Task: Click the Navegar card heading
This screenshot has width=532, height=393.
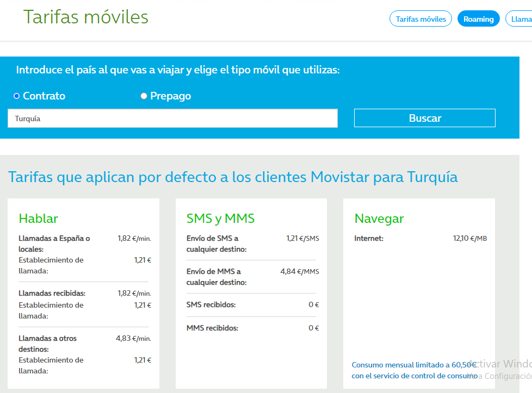Action: (379, 219)
